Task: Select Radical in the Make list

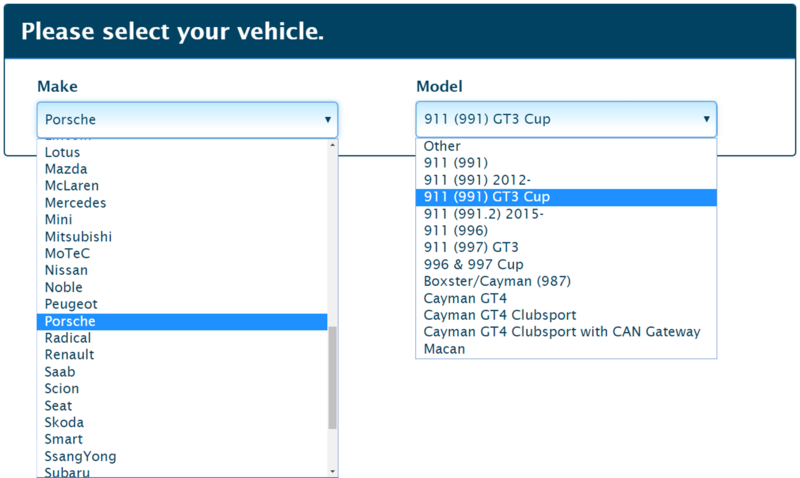Action: 182,338
